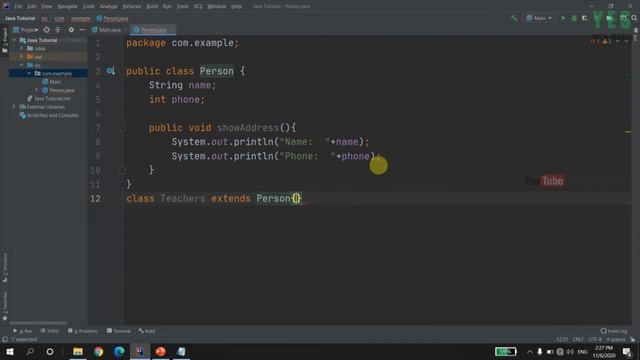Image resolution: width=640 pixels, height=360 pixels.
Task: Collapse the Java Tutorial project root
Action: 15,40
